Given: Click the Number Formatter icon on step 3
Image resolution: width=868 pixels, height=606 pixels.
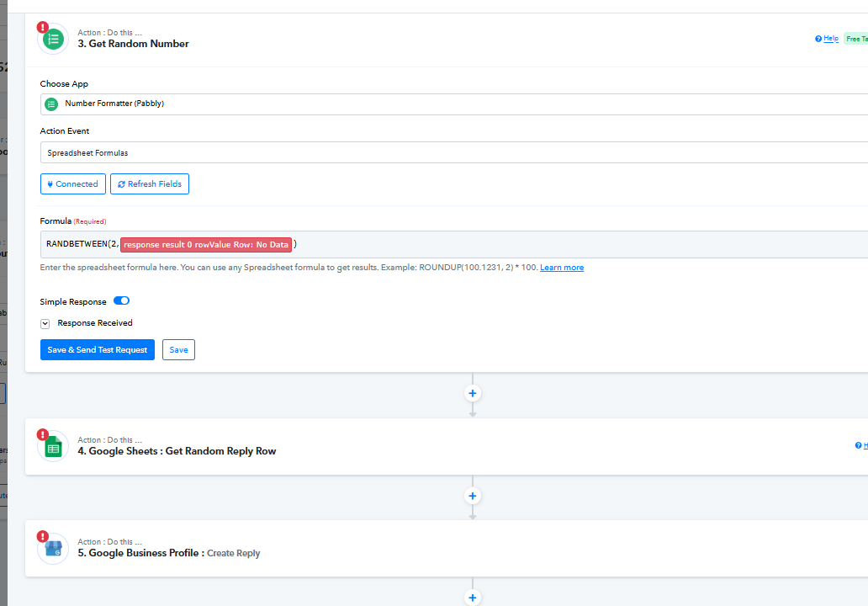Looking at the screenshot, I should tap(54, 40).
